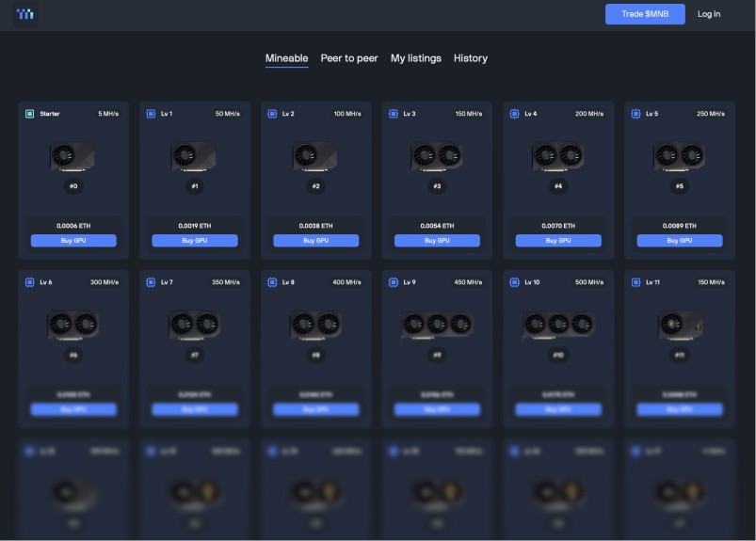Click the Lv 11 chip icon
Screen dimensions: 756x541
[635, 282]
